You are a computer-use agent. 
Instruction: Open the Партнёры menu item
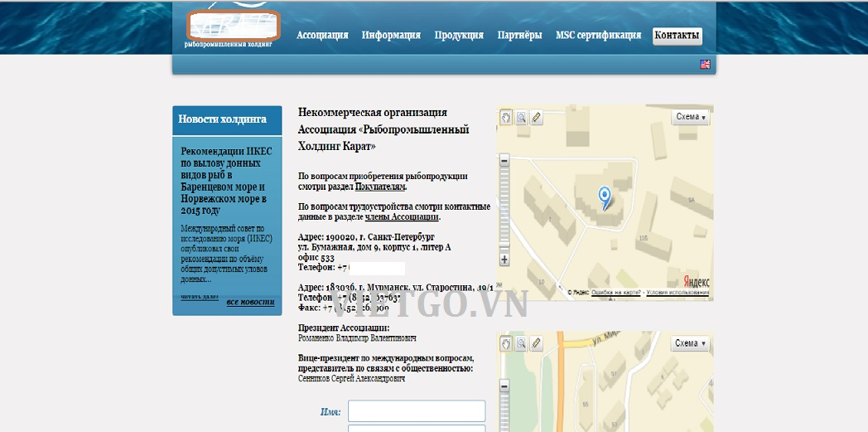pos(519,36)
